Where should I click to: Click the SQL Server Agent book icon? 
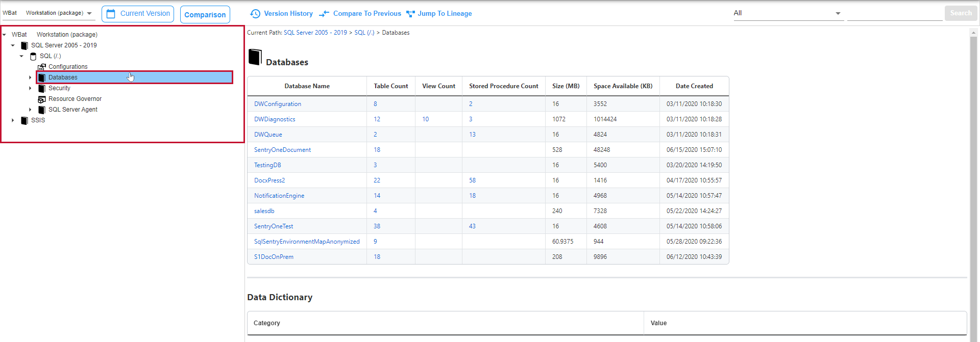pos(42,110)
